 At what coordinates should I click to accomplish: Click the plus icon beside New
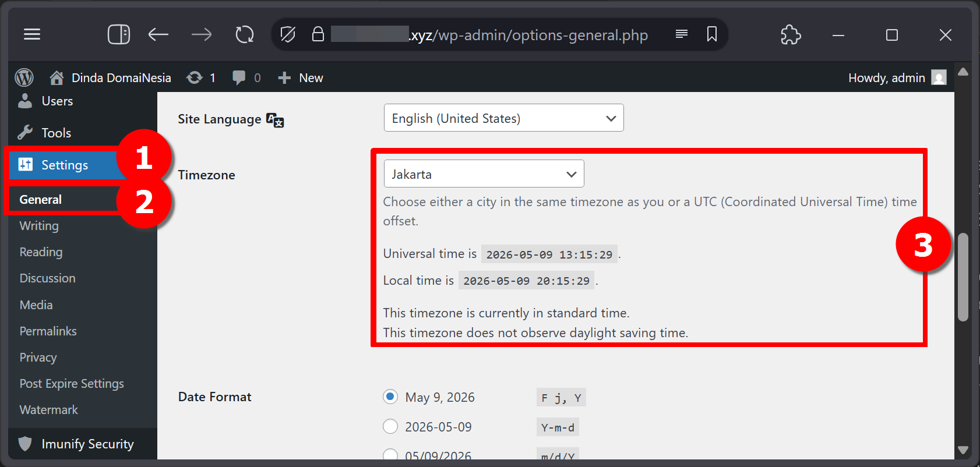(x=284, y=77)
